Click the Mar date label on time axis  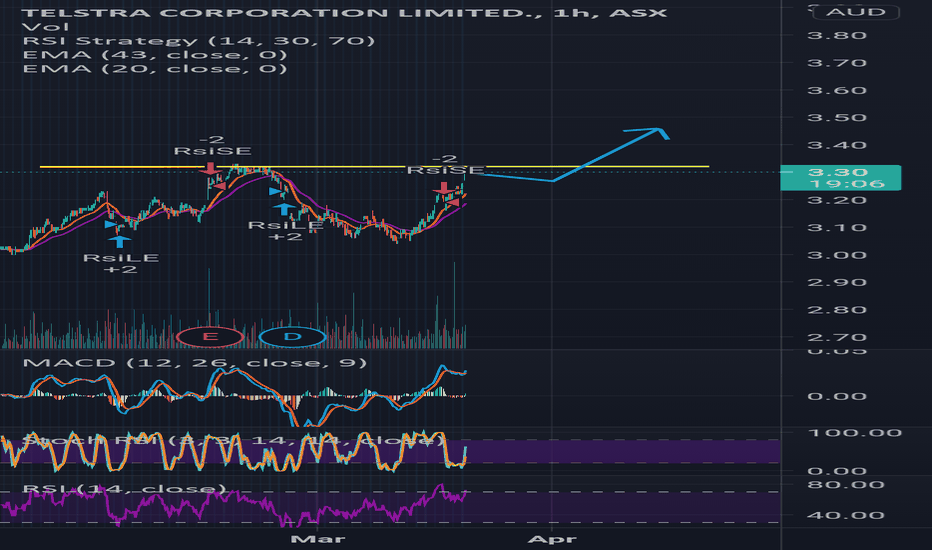tap(318, 539)
